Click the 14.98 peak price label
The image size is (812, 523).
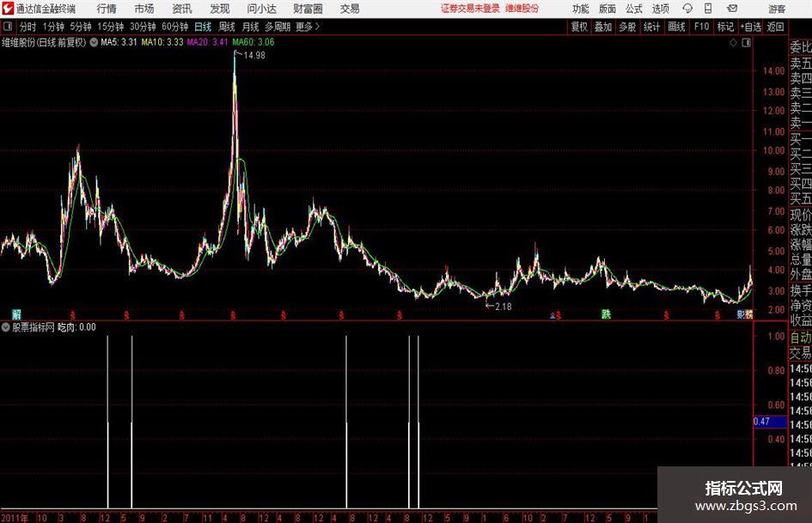click(x=253, y=56)
